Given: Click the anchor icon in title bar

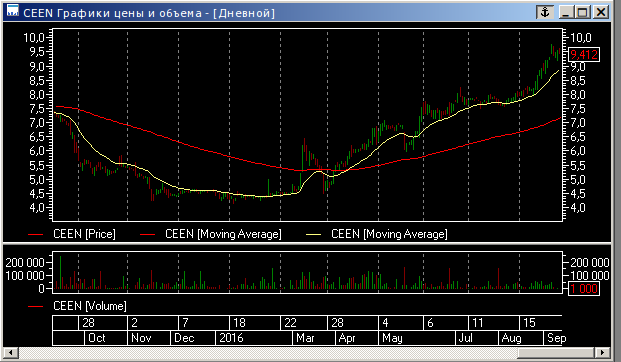Looking at the screenshot, I should 545,12.
